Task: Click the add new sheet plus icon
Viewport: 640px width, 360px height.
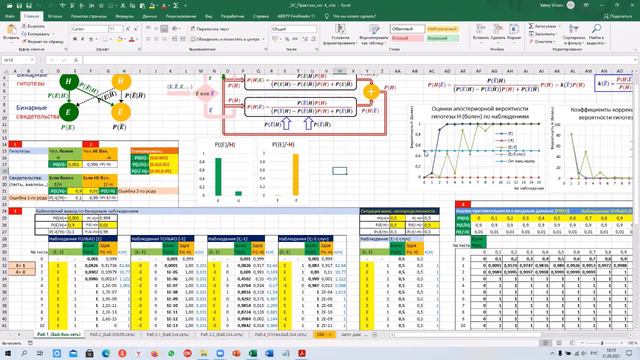Action: [x=375, y=335]
